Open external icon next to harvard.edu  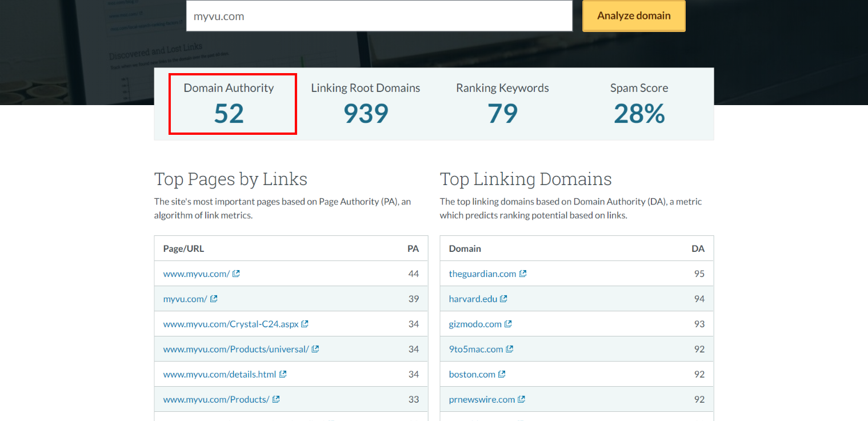503,299
